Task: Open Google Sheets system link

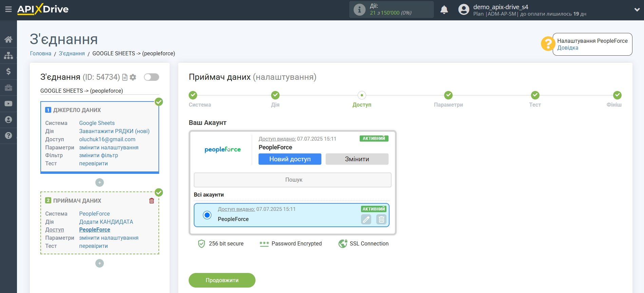Action: tap(97, 123)
